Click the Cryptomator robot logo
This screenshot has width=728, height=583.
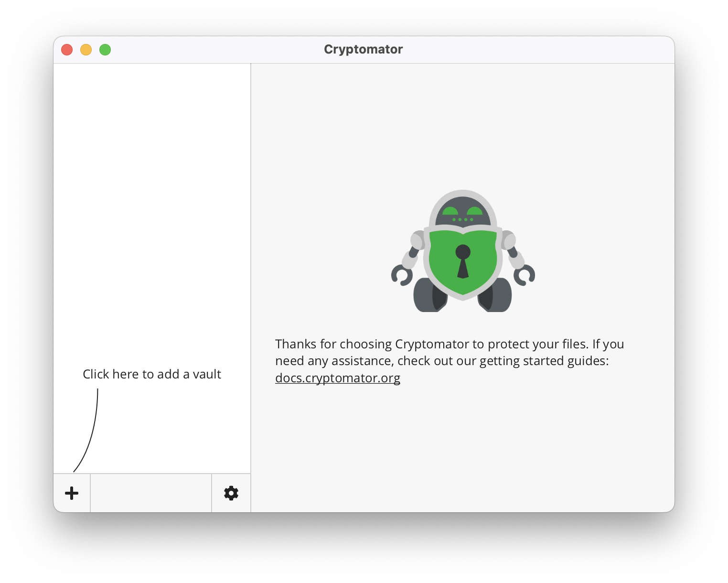463,251
